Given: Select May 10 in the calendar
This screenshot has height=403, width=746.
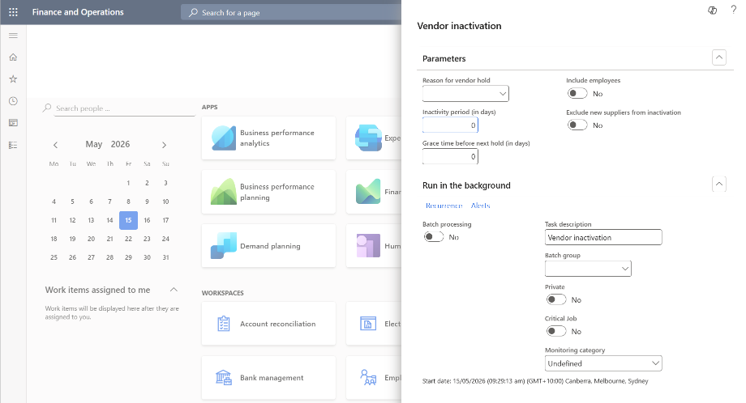Looking at the screenshot, I should (x=166, y=202).
